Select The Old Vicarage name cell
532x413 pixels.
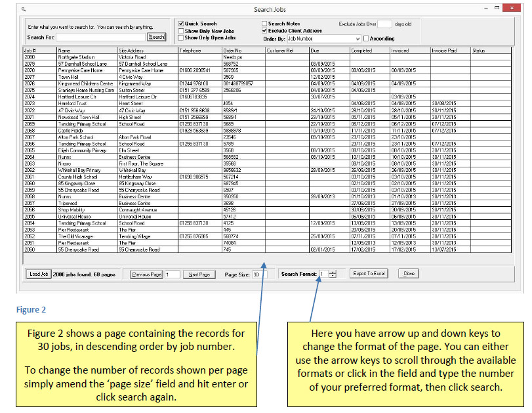tap(87, 236)
